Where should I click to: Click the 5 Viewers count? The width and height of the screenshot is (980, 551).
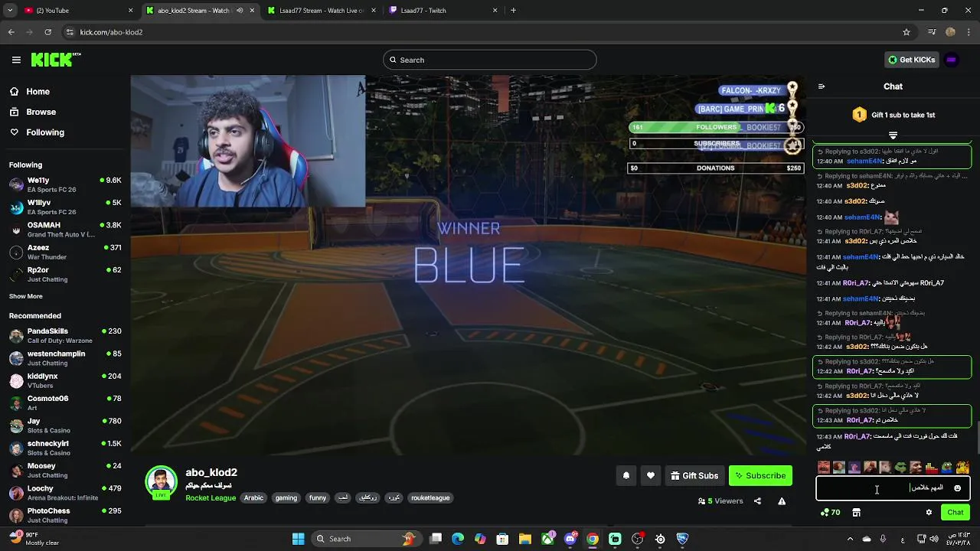click(x=720, y=501)
